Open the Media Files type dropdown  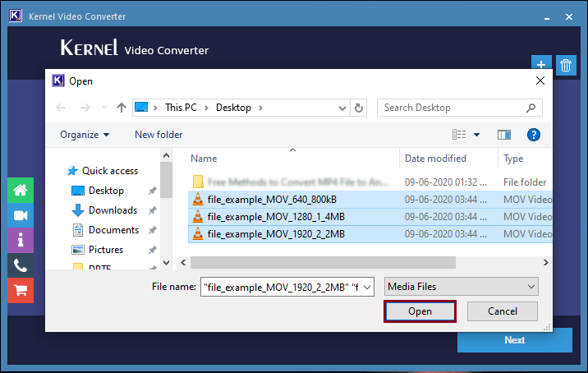point(462,287)
